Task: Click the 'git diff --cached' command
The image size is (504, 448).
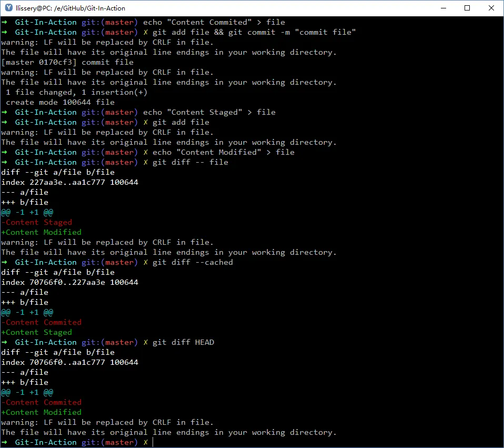Action: click(193, 262)
